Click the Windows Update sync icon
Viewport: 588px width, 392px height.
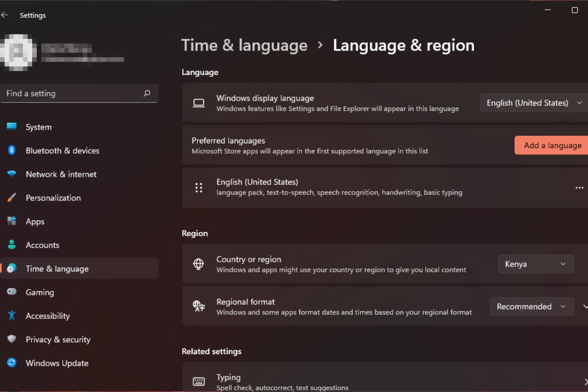(x=12, y=363)
